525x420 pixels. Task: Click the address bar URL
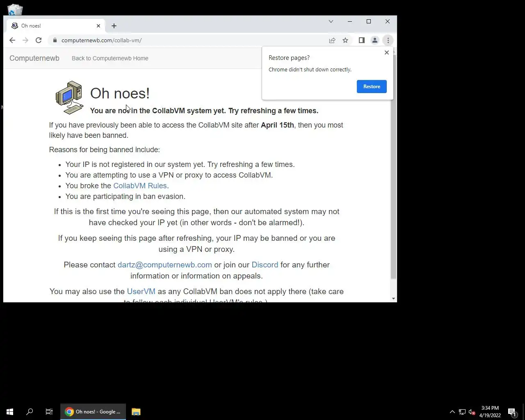click(x=102, y=40)
